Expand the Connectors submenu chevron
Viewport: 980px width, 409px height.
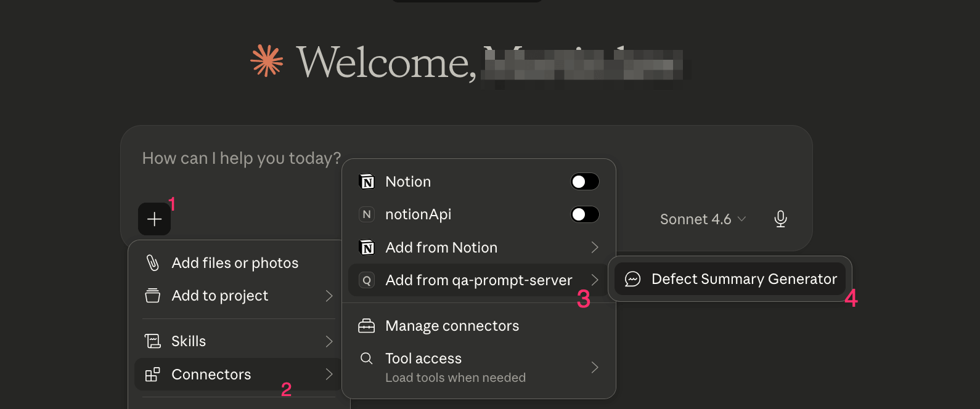[x=329, y=375]
